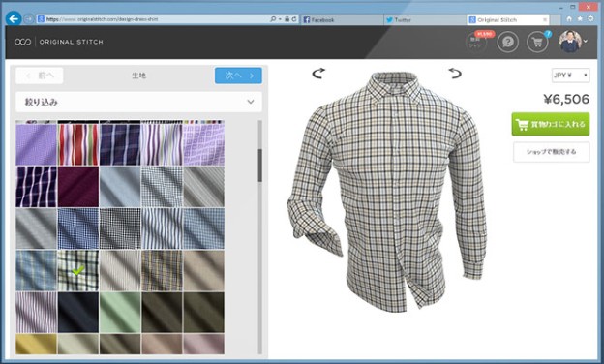
Task: Select the Original Stitch tab
Action: 507,19
